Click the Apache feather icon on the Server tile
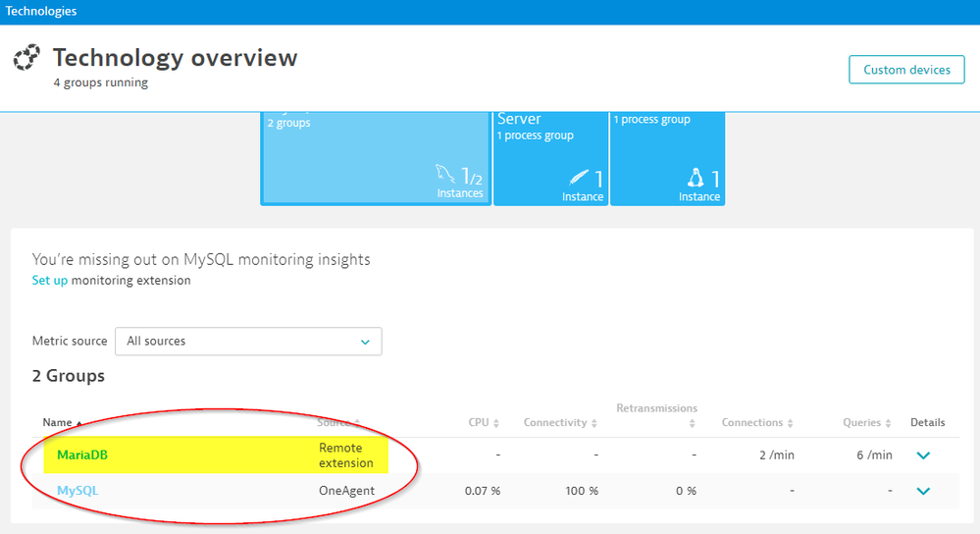Screen dimensions: 980x534 (579, 178)
